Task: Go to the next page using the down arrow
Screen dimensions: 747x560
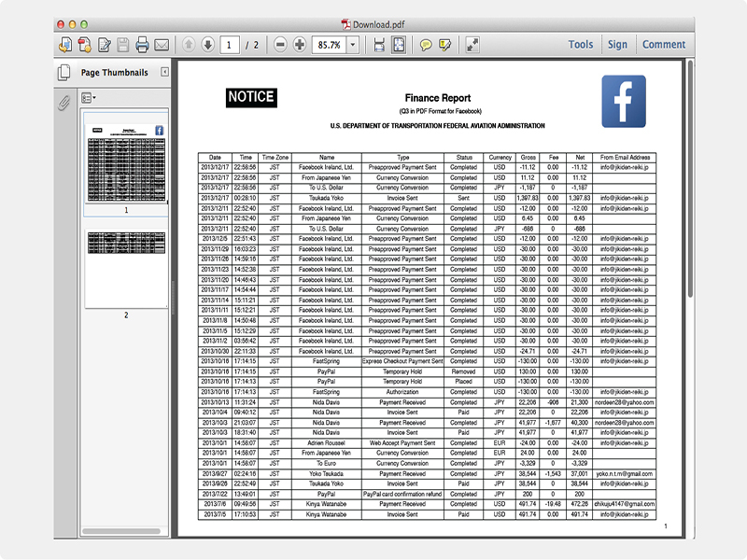Action: (207, 45)
